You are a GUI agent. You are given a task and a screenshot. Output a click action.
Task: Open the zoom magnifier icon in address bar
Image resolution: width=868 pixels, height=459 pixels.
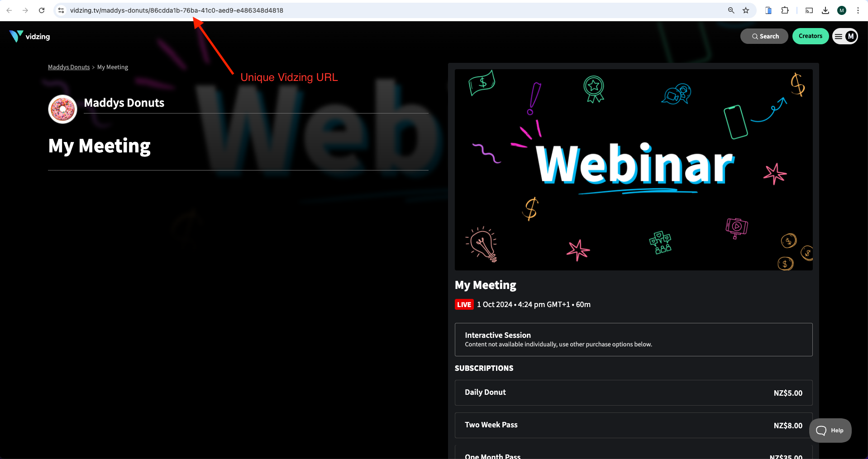click(731, 10)
